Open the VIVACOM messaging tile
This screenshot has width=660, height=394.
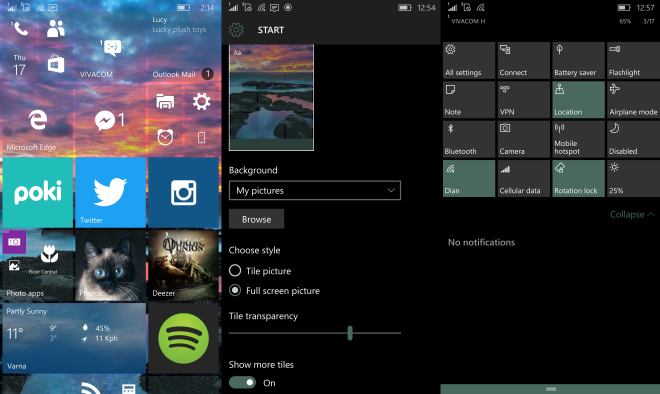click(110, 47)
